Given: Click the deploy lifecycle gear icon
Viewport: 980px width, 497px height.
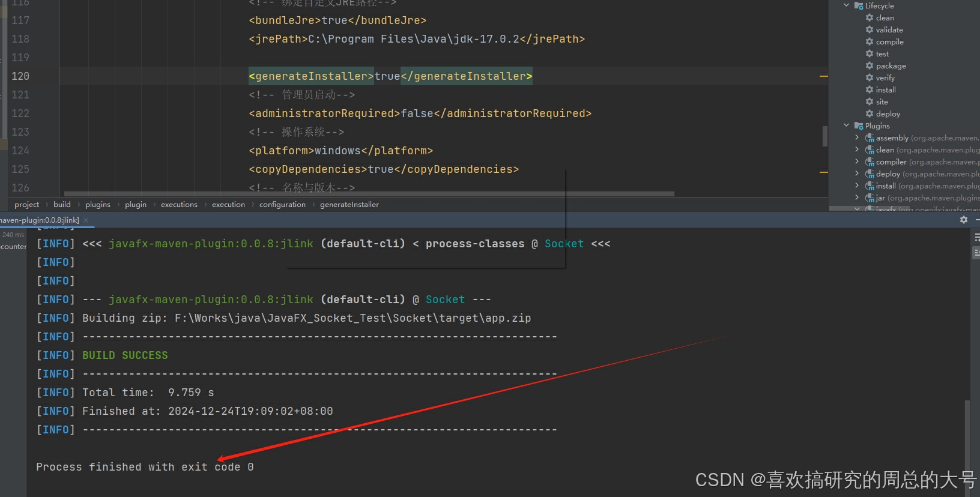Looking at the screenshot, I should pyautogui.click(x=870, y=113).
